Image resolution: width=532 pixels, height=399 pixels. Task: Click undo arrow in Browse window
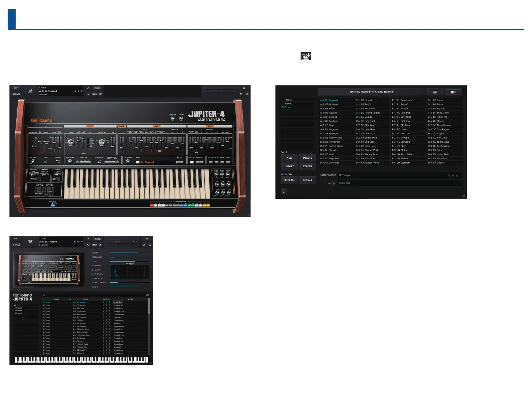point(144,245)
